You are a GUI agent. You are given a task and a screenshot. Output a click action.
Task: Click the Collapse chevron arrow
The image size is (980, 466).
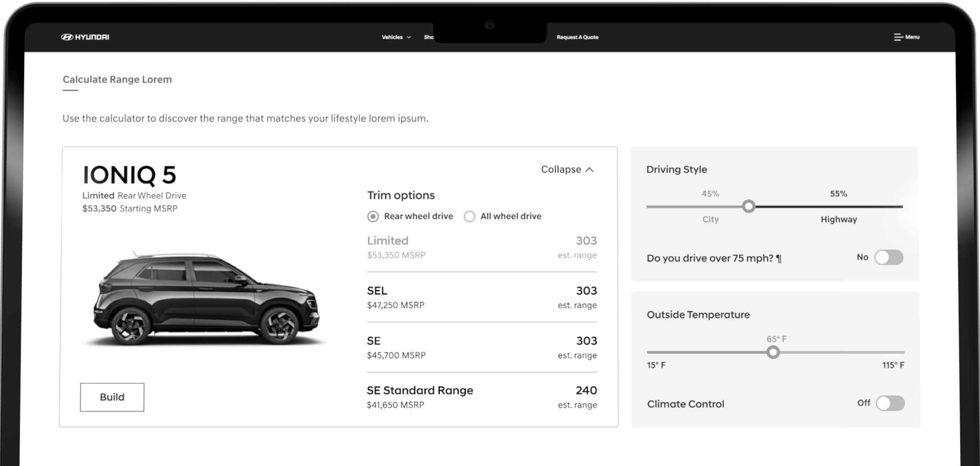point(590,169)
